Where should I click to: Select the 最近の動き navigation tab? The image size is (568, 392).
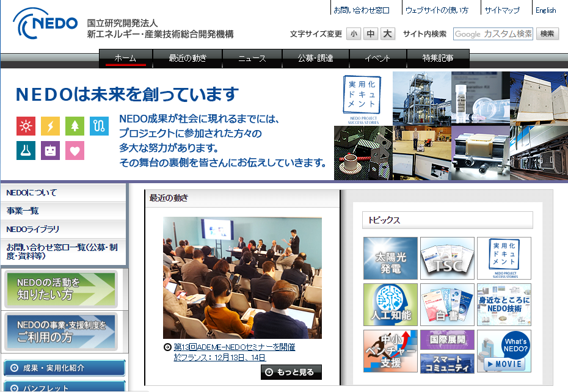188,59
